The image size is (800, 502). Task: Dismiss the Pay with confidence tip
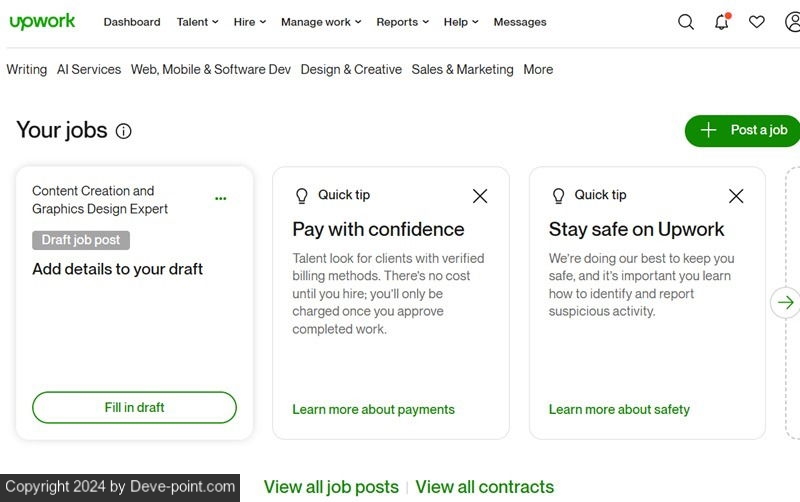pyautogui.click(x=480, y=196)
